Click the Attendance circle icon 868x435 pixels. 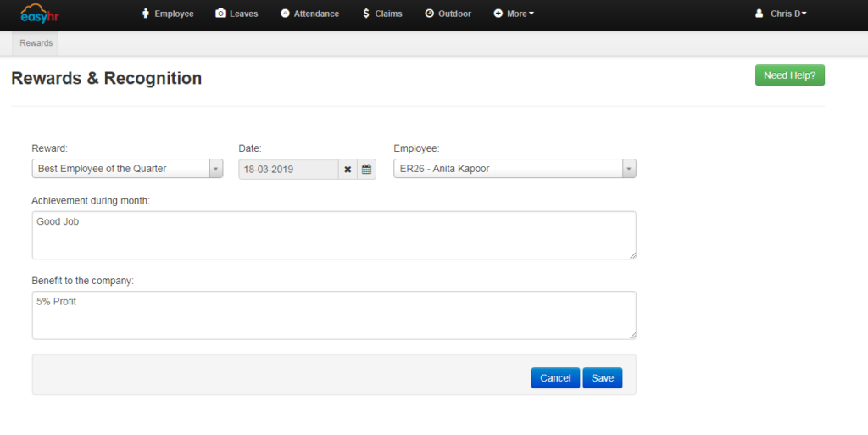[x=285, y=14]
